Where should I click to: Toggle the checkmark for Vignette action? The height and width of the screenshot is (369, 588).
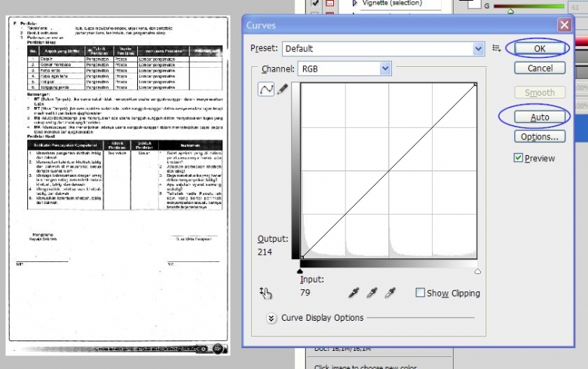click(x=315, y=5)
